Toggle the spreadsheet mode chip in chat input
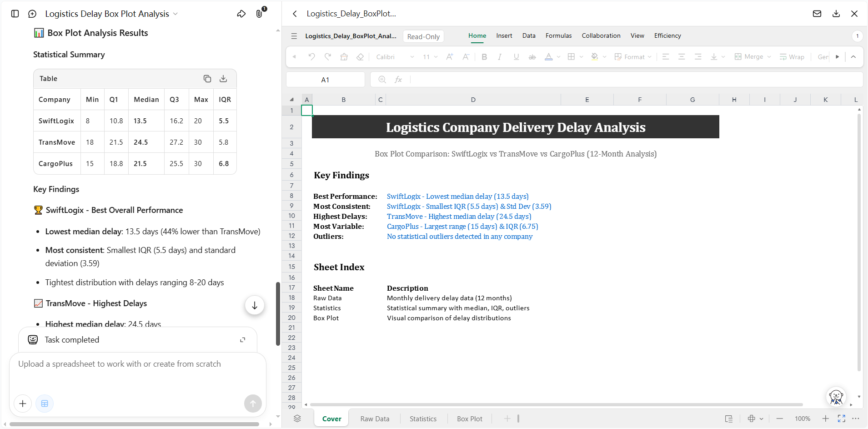This screenshot has width=868, height=429. [45, 404]
